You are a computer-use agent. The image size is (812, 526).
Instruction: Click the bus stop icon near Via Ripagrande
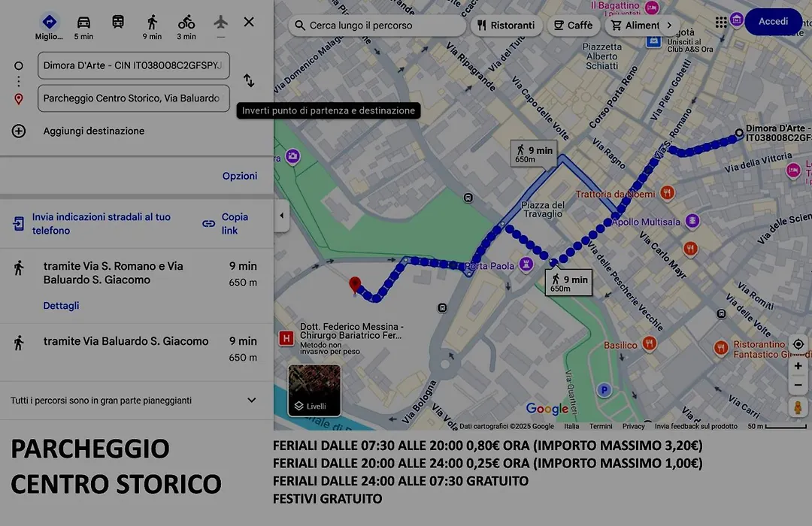click(468, 198)
